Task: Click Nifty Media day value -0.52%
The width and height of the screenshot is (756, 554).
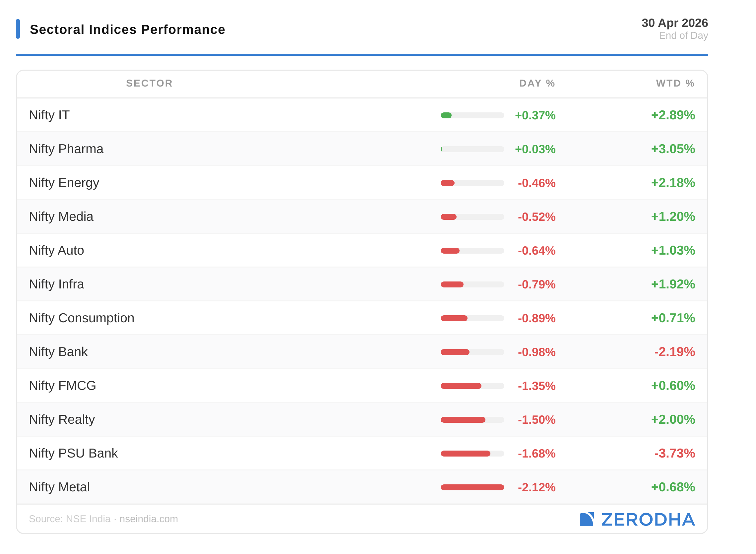Action: (536, 217)
